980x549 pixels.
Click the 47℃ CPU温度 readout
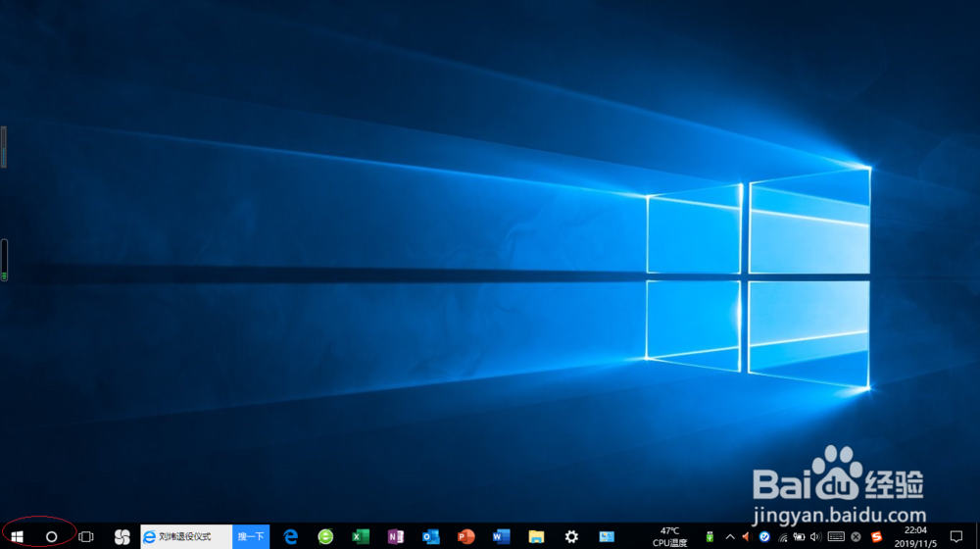(x=669, y=536)
